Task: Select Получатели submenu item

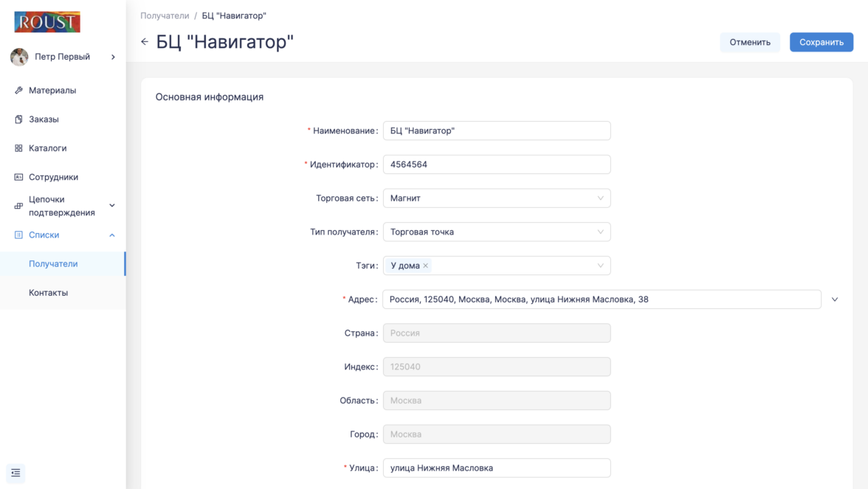Action: click(x=63, y=264)
